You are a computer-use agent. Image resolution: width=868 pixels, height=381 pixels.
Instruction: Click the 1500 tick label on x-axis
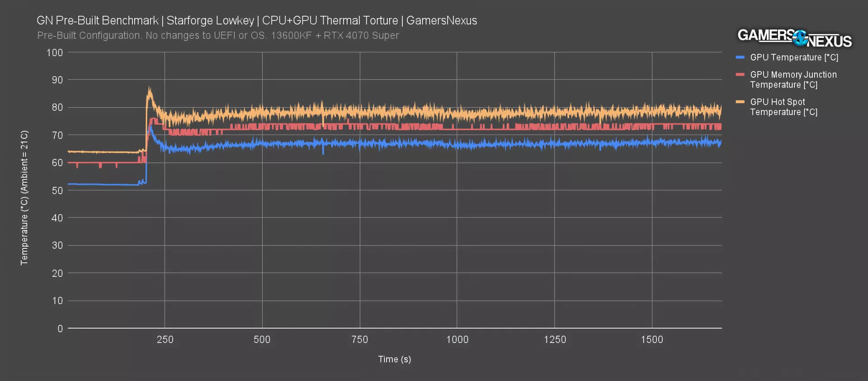point(652,340)
